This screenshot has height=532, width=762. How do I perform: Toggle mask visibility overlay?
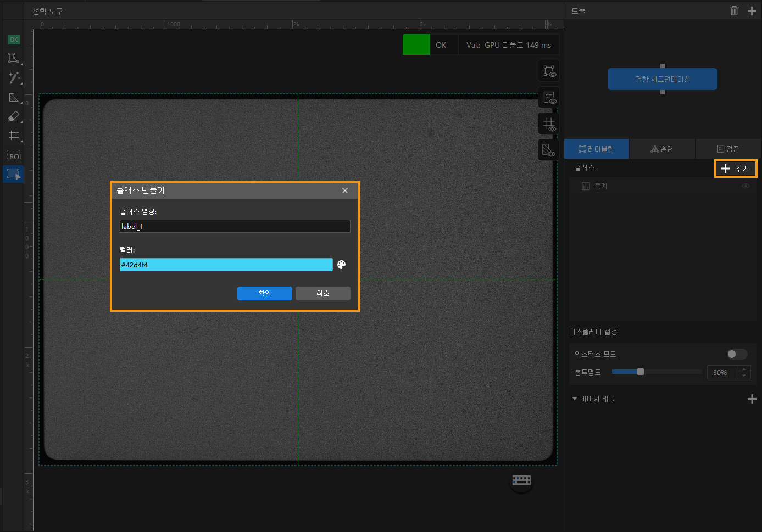coord(549,150)
